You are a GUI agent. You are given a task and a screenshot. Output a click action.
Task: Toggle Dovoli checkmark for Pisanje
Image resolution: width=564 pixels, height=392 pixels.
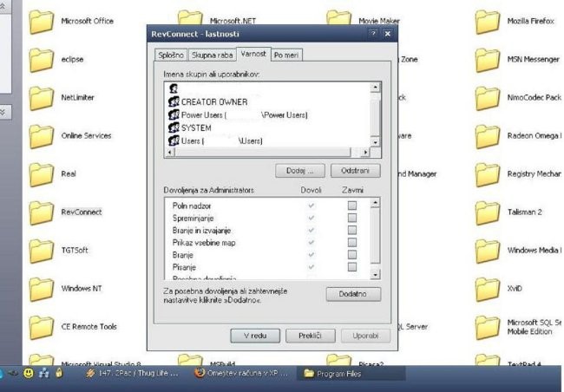coord(312,266)
